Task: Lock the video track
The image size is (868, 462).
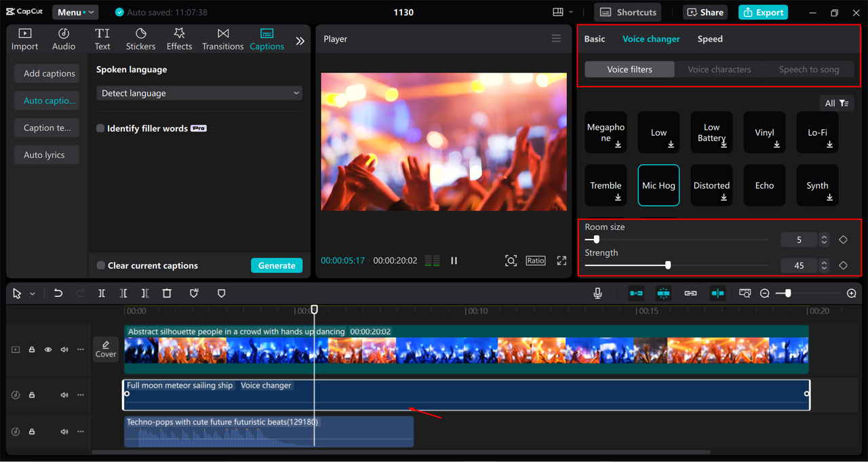Action: (x=32, y=349)
